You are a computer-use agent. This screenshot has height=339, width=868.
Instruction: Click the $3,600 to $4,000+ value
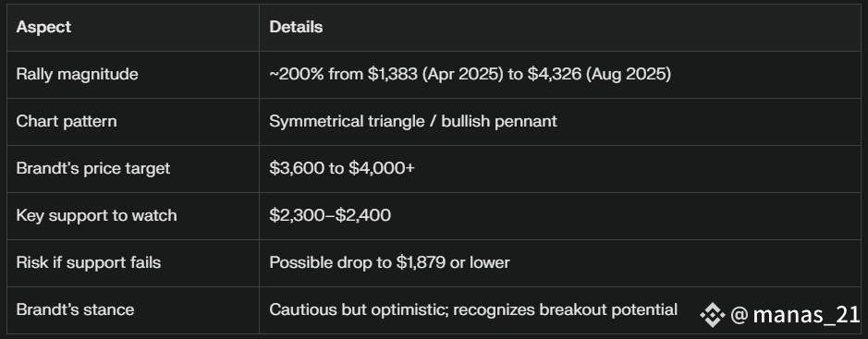[341, 168]
